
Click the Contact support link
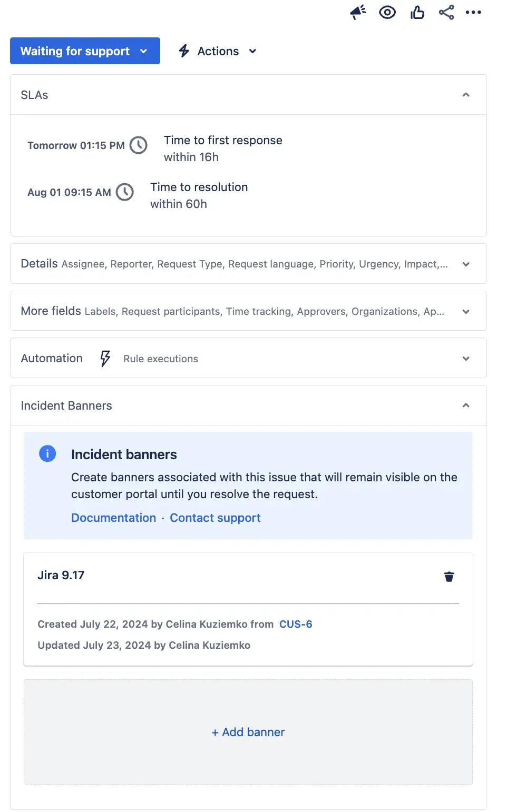point(215,518)
